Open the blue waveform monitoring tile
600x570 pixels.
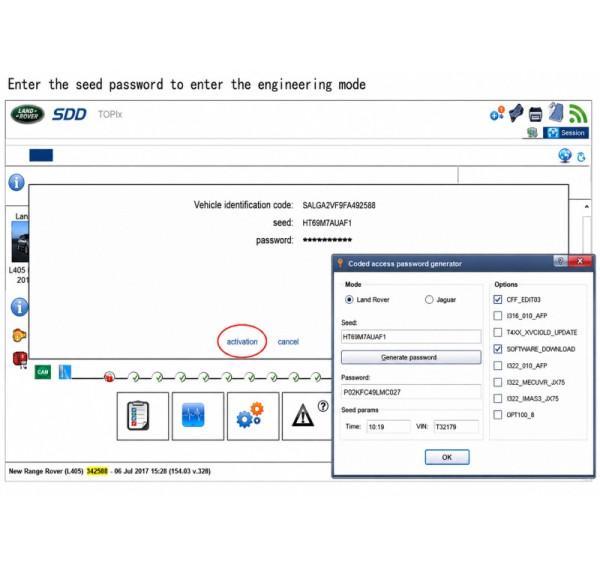tap(198, 416)
